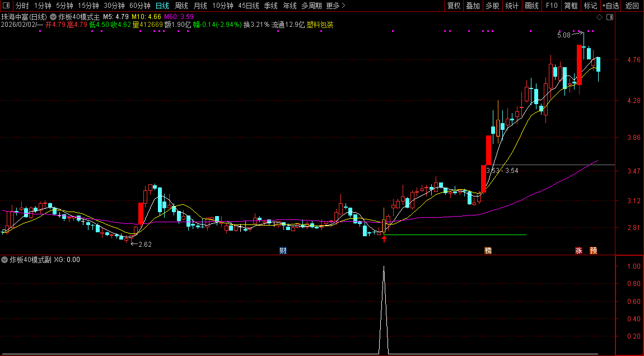Select the 30分钟 period tab
Screen dimensions: 644x356
[114, 6]
